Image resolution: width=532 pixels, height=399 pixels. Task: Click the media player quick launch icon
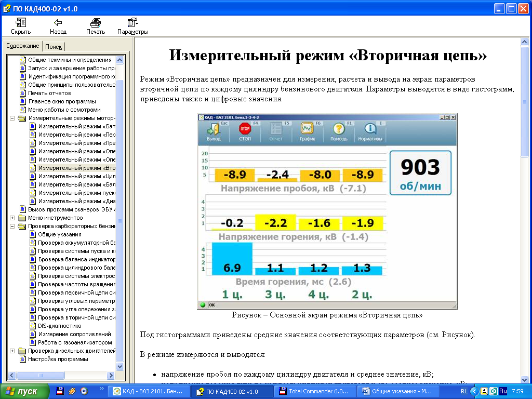tap(84, 391)
